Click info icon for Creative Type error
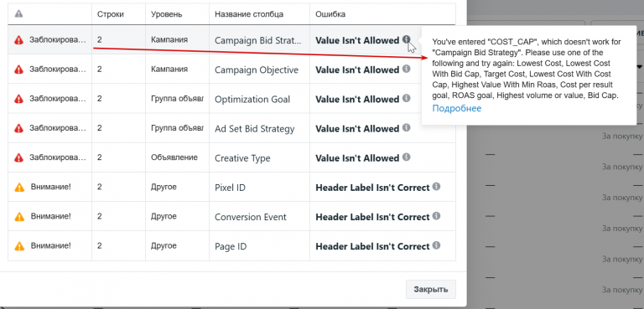The image size is (644, 309). tap(406, 157)
